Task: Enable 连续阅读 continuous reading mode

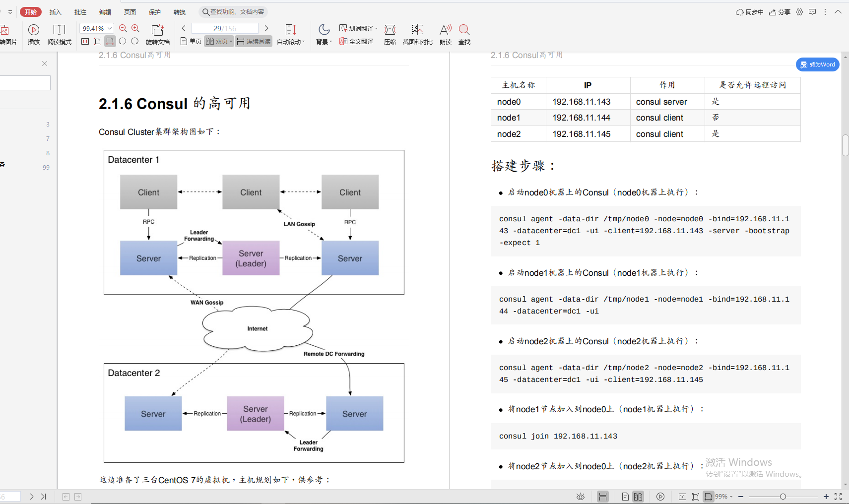Action: point(254,41)
